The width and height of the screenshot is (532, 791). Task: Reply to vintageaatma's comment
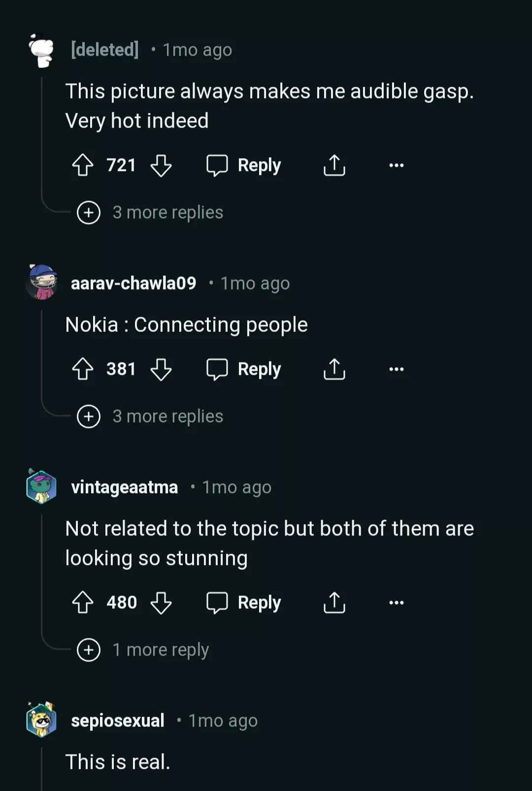tap(244, 602)
